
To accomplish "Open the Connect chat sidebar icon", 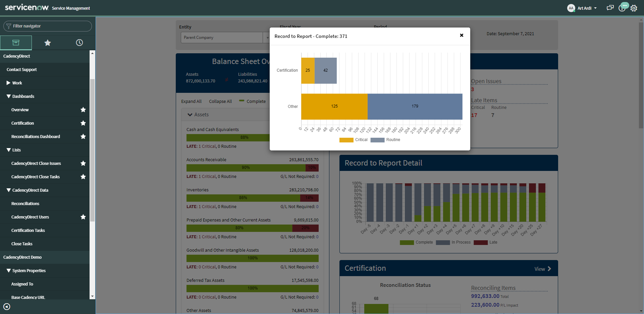I will coord(610,8).
